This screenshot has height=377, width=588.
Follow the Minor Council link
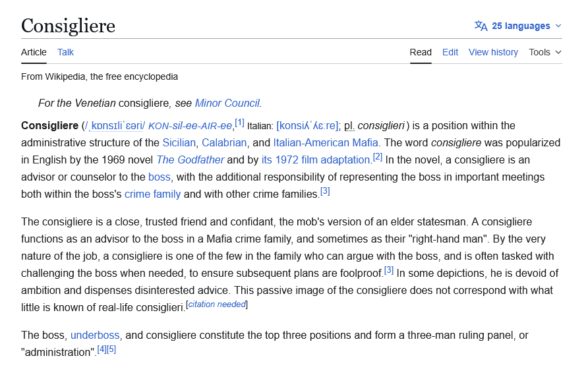coord(227,103)
